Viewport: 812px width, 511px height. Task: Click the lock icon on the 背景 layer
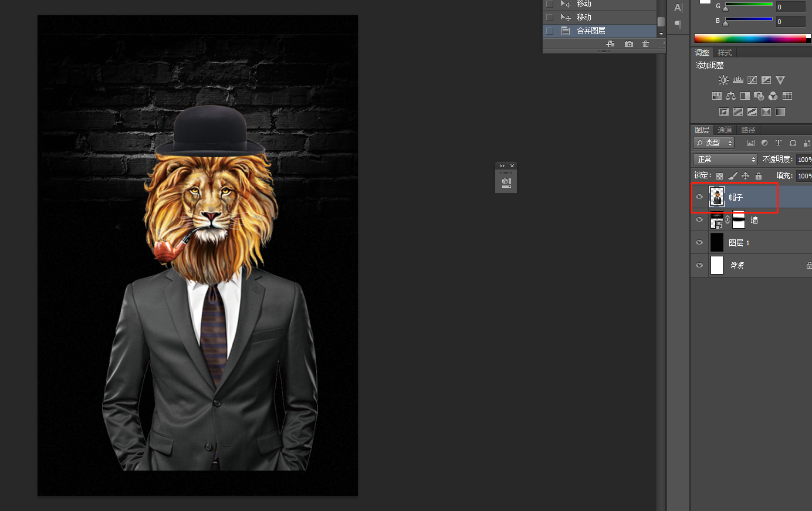(x=808, y=266)
